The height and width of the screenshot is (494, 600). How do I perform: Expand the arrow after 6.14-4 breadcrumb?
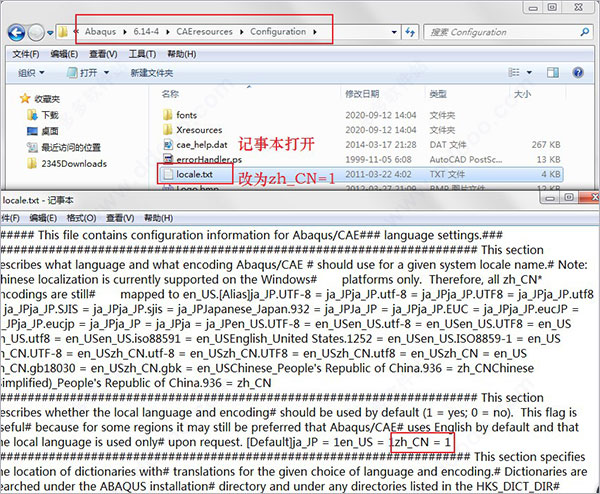pos(168,32)
